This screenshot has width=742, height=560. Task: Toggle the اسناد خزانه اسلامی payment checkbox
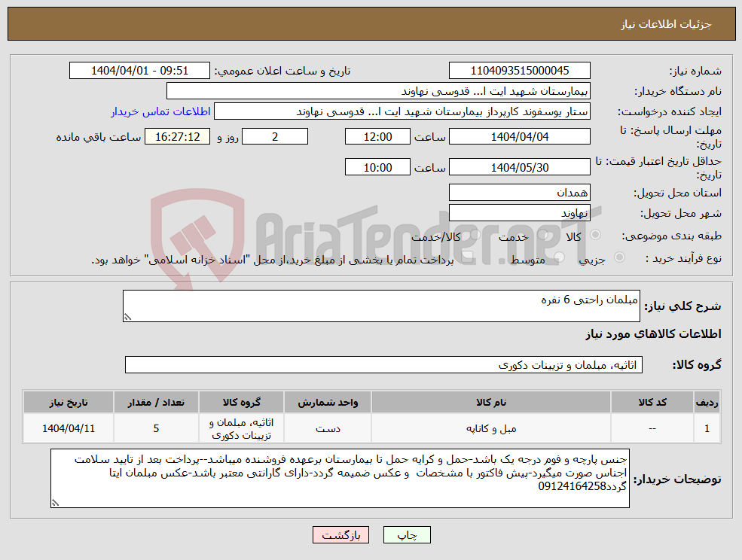coord(468,257)
